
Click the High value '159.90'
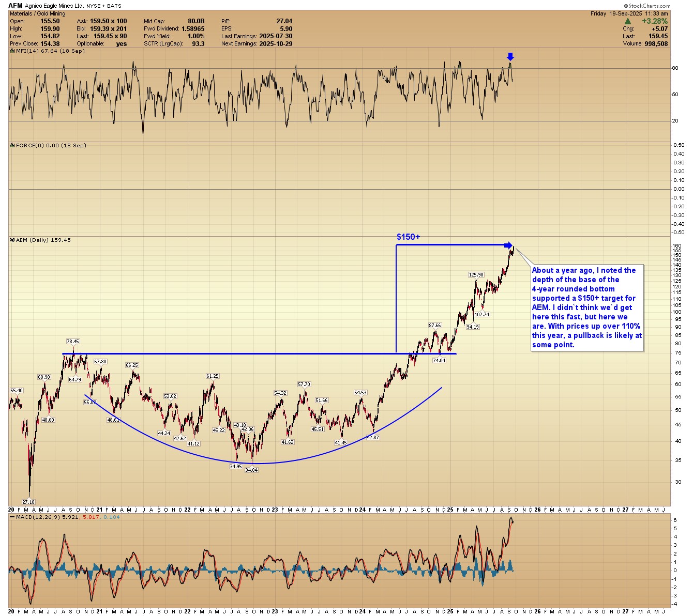[x=49, y=29]
